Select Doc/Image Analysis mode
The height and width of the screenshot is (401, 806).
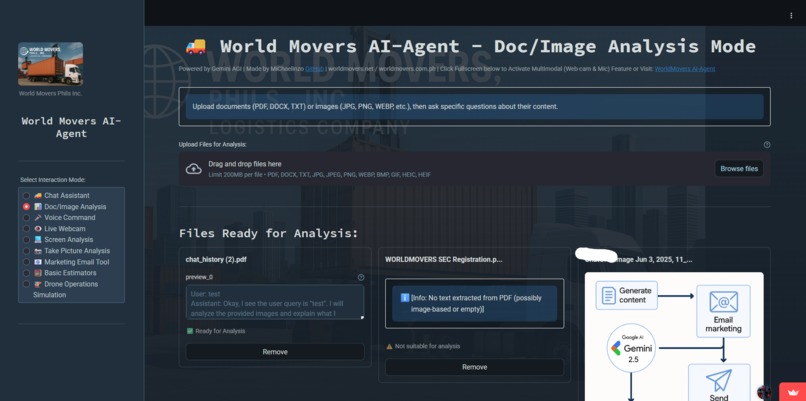pos(65,207)
